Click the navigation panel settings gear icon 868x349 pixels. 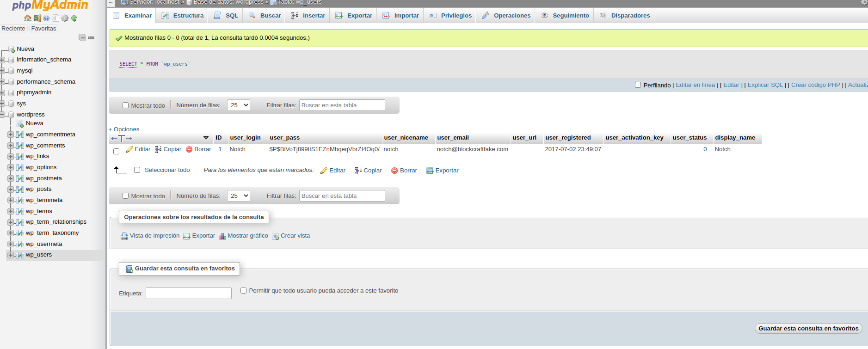point(65,18)
